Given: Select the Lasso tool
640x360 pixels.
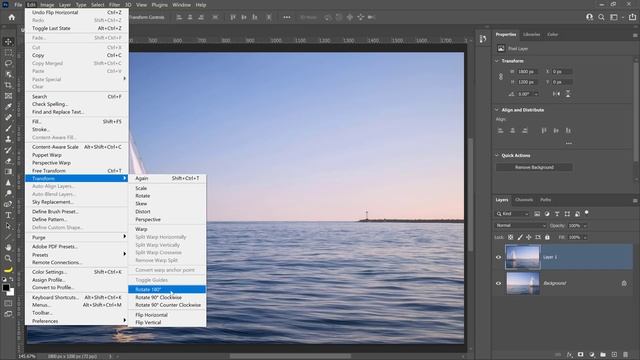Looking at the screenshot, I should click(8, 64).
